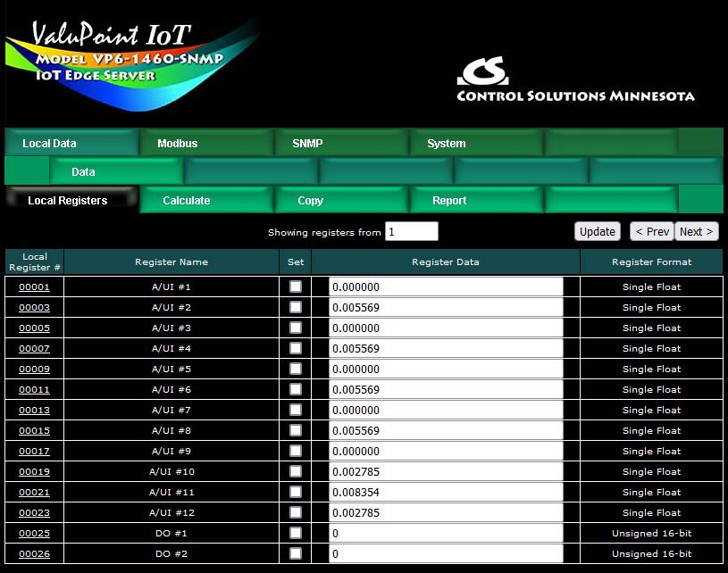Click the Next > button
Screen dimensions: 728x573
point(696,231)
